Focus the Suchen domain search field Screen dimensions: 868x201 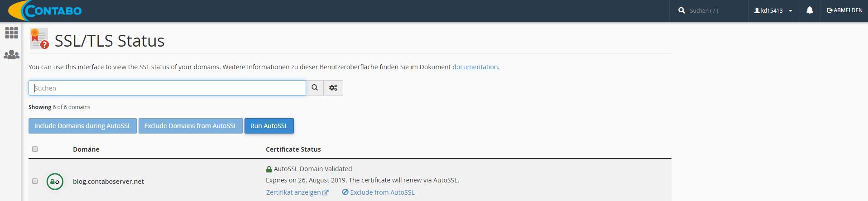click(167, 88)
